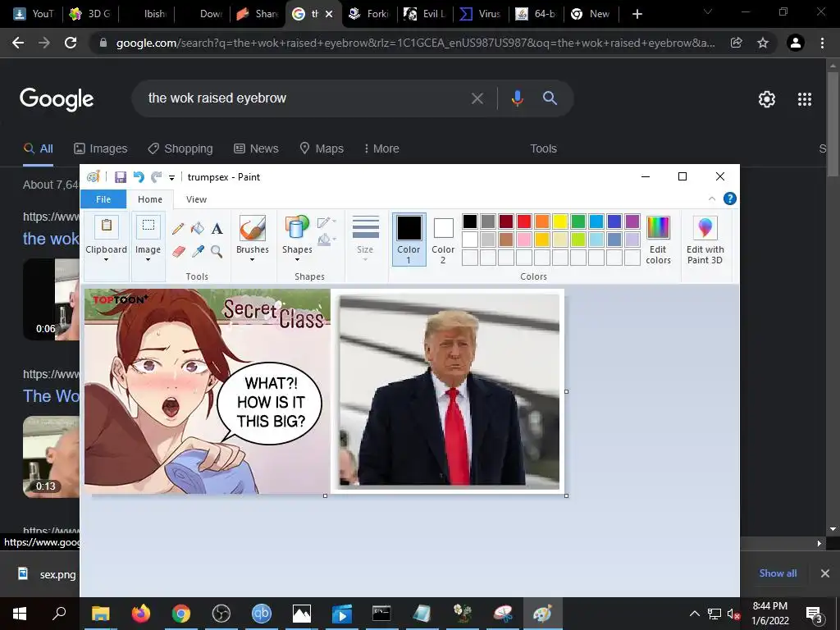Image resolution: width=840 pixels, height=630 pixels.
Task: Click the Google voice search microphone
Action: click(x=517, y=98)
